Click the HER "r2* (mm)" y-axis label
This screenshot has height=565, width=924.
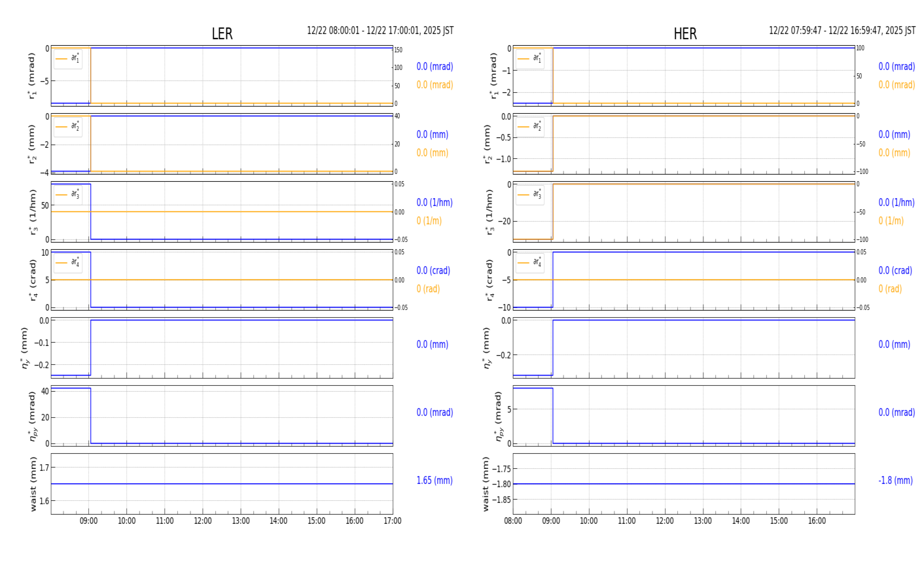(488, 144)
